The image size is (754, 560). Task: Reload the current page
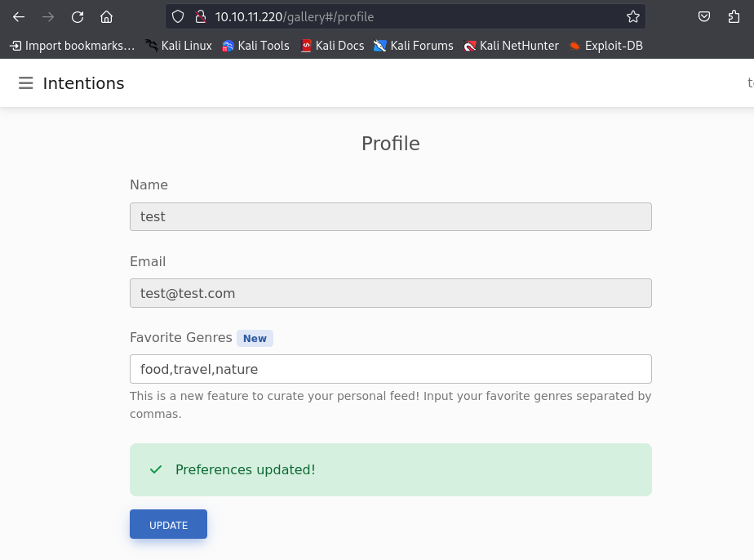coord(78,16)
